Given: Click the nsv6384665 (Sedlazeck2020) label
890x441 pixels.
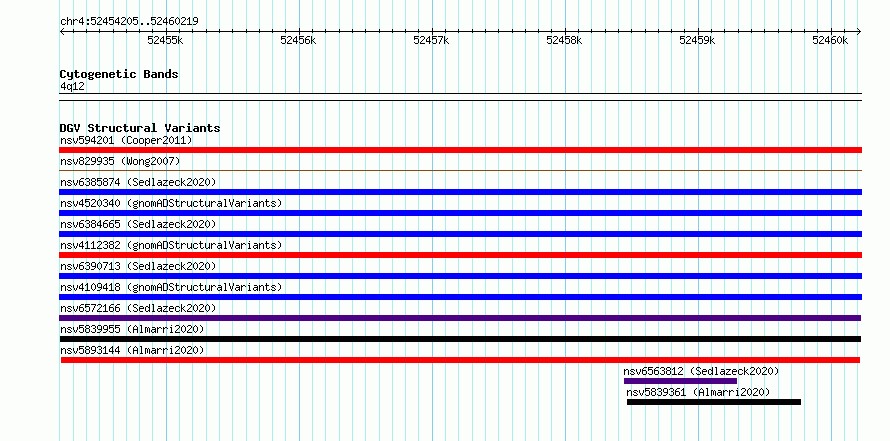Looking at the screenshot, I should (138, 224).
